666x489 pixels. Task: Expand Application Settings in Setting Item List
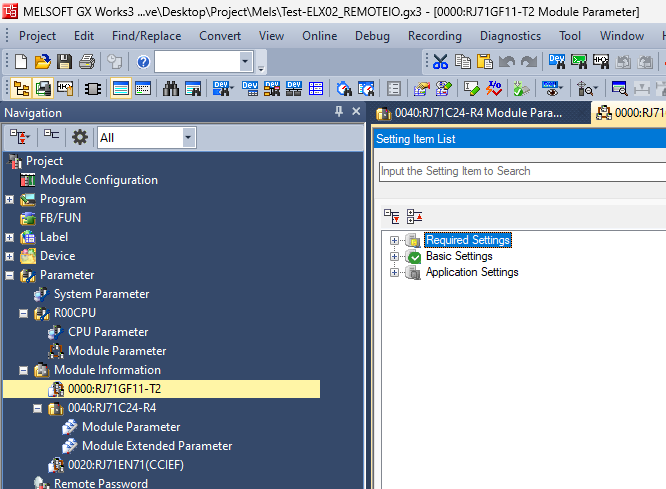point(394,273)
